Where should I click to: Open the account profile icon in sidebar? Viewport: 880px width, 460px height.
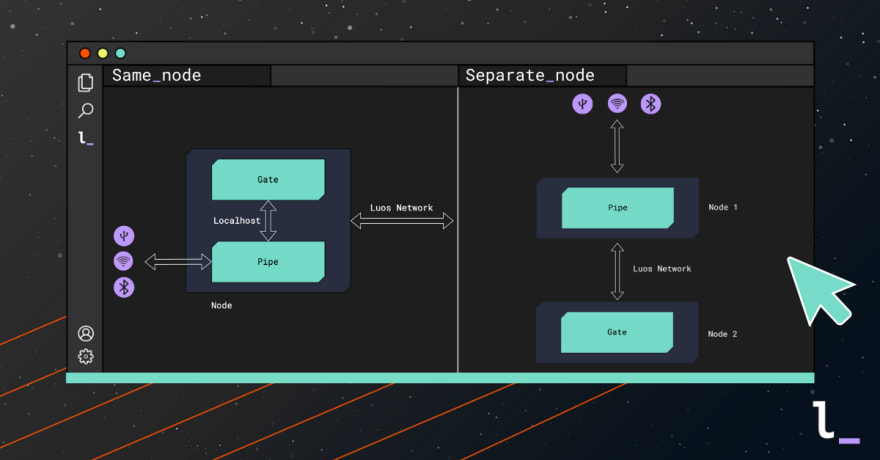86,333
